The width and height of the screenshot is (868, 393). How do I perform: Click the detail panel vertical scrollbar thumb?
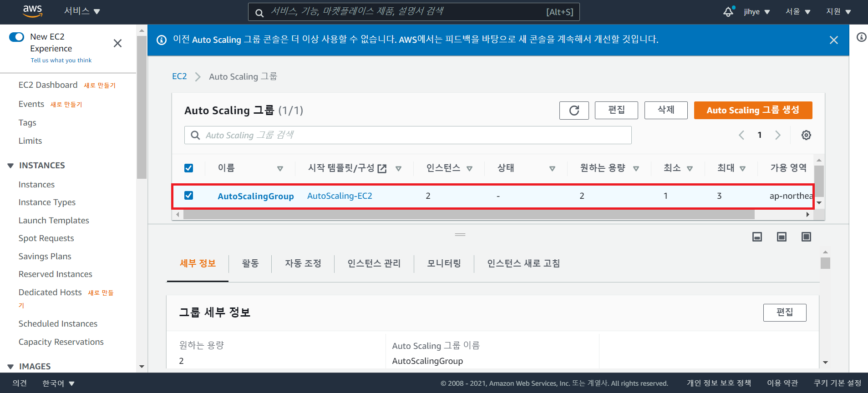click(x=825, y=263)
